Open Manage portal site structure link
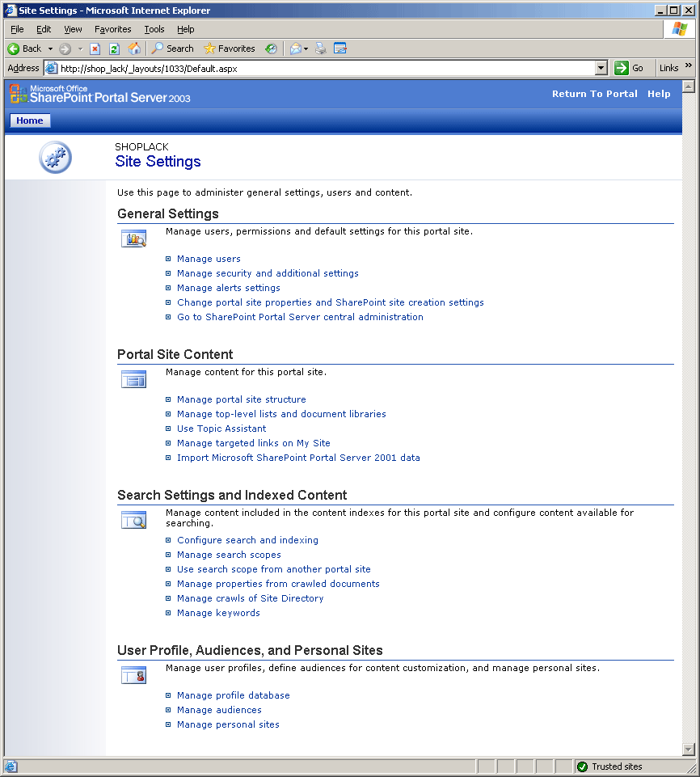 (241, 399)
